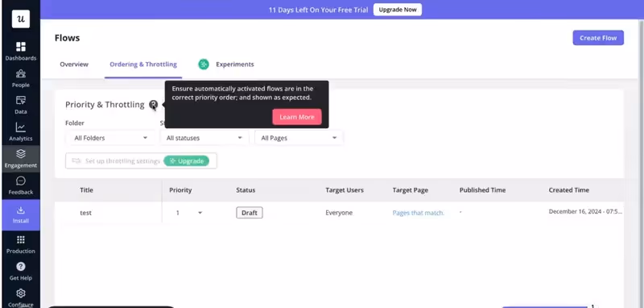
Task: Click the Userpilot logo in sidebar
Action: [21, 19]
